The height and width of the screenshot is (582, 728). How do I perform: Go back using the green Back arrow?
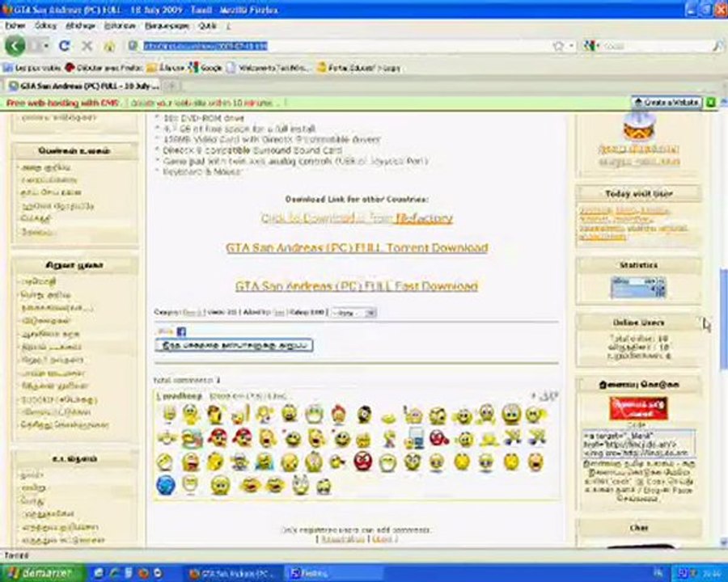click(15, 46)
